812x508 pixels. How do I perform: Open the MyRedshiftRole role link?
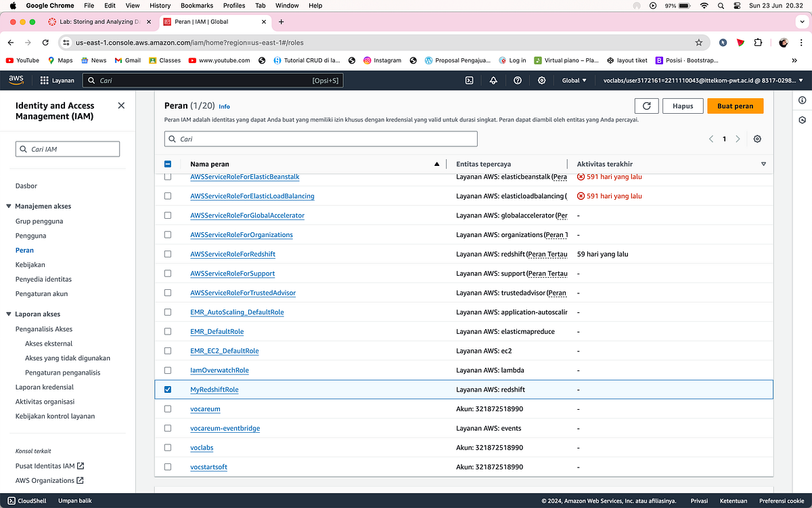click(x=214, y=389)
